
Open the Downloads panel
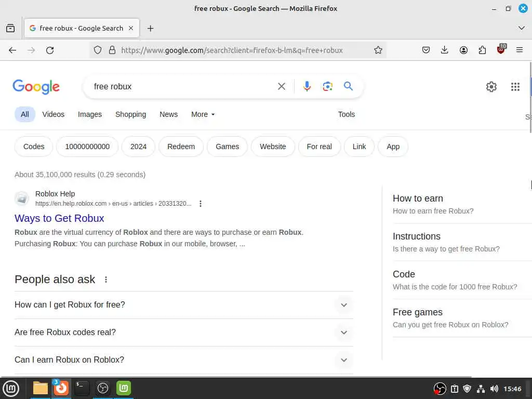pyautogui.click(x=445, y=50)
